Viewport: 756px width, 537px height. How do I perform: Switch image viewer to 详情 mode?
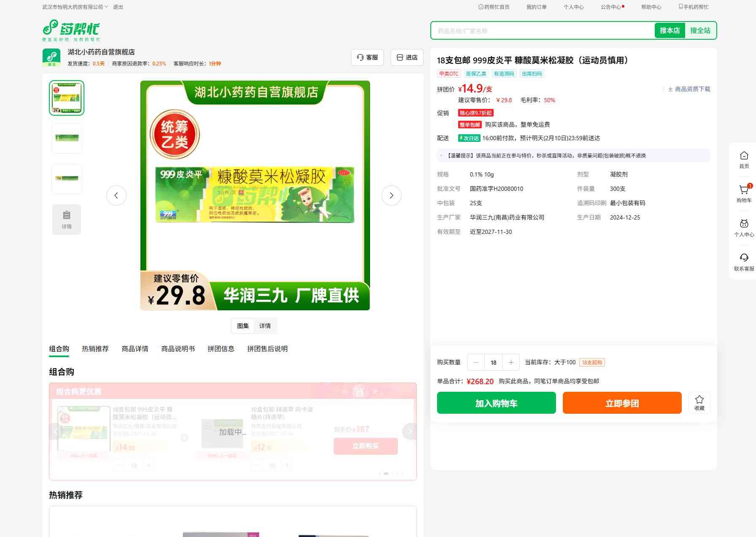click(265, 326)
